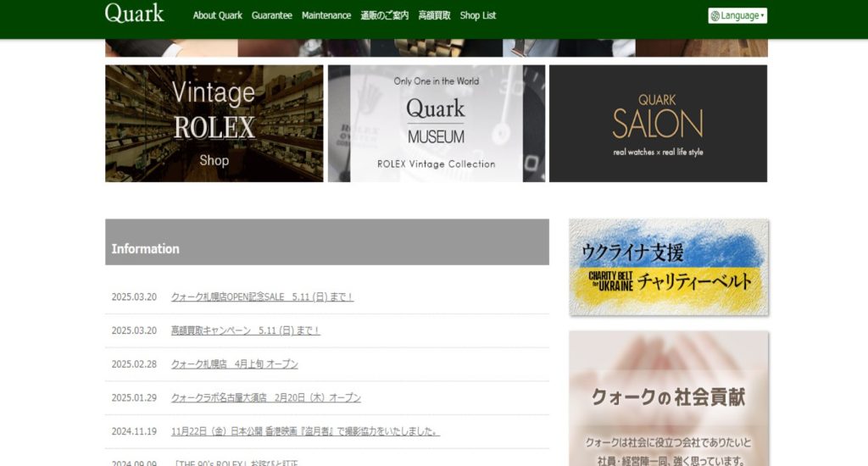The height and width of the screenshot is (466, 868).
Task: Open THE 90's ROLEX お詫びと訂正 link
Action: (x=235, y=463)
